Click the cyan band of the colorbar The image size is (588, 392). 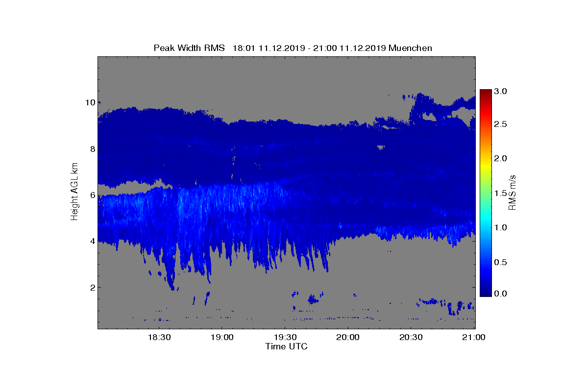click(486, 220)
